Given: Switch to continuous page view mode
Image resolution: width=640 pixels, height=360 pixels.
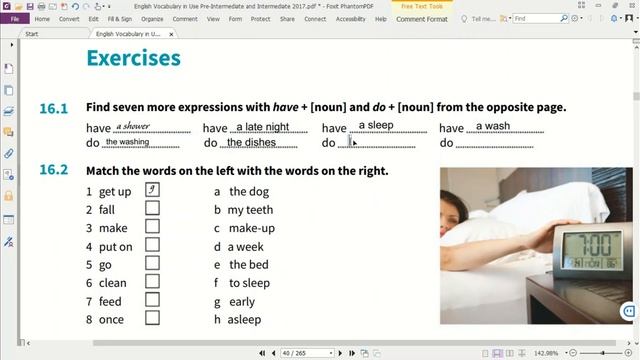Looking at the screenshot, I should point(497,353).
